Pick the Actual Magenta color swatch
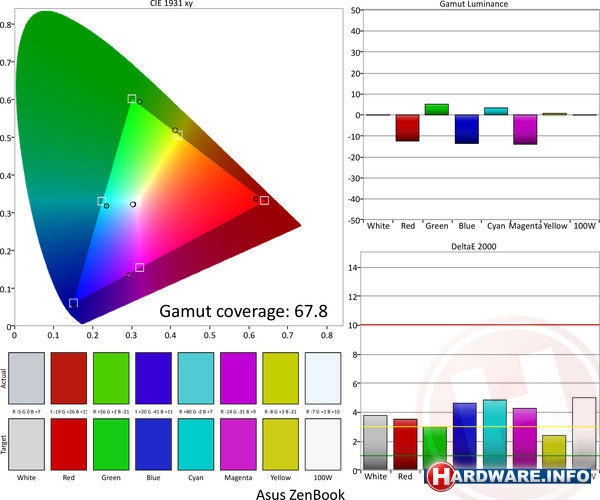Viewport: 600px width, 500px height. 238,378
